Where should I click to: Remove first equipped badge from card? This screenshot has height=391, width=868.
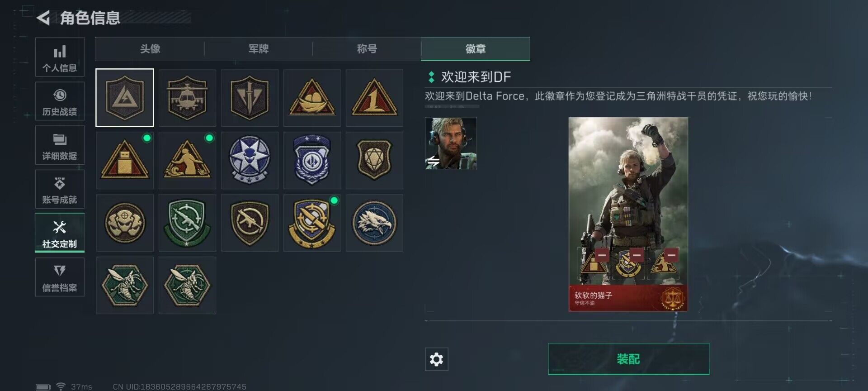click(602, 255)
